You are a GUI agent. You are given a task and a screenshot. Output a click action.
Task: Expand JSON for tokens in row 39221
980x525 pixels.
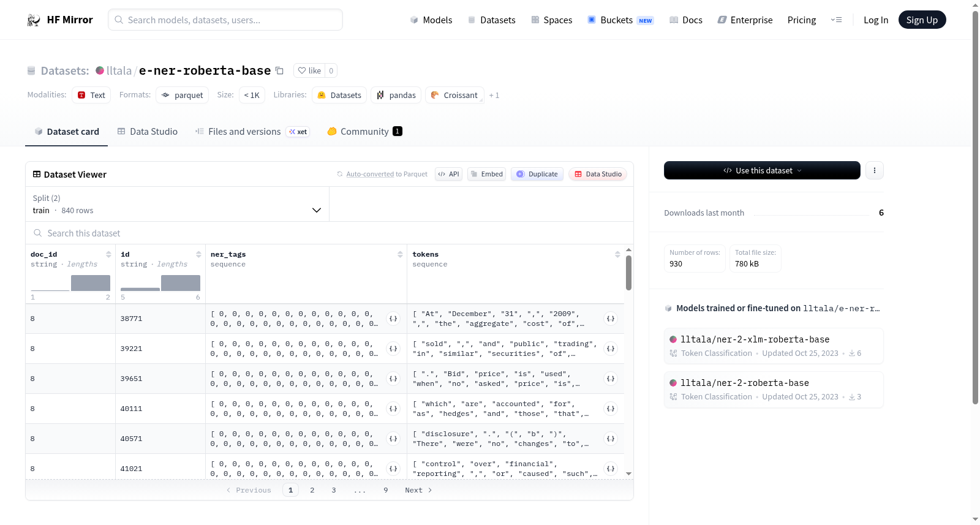pos(611,349)
